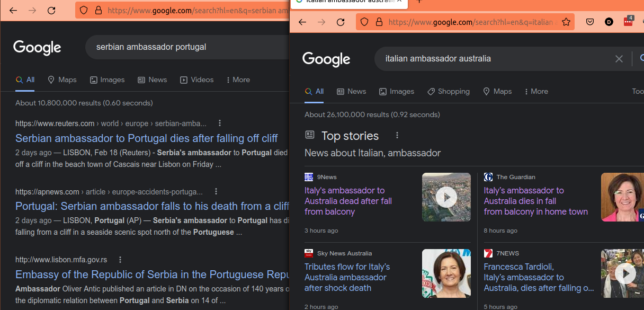Click back arrow in the Italian ambassador window

pyautogui.click(x=302, y=22)
